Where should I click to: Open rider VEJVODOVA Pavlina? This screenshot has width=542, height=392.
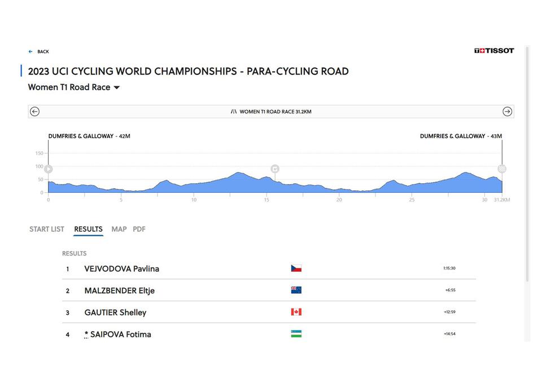coord(122,268)
